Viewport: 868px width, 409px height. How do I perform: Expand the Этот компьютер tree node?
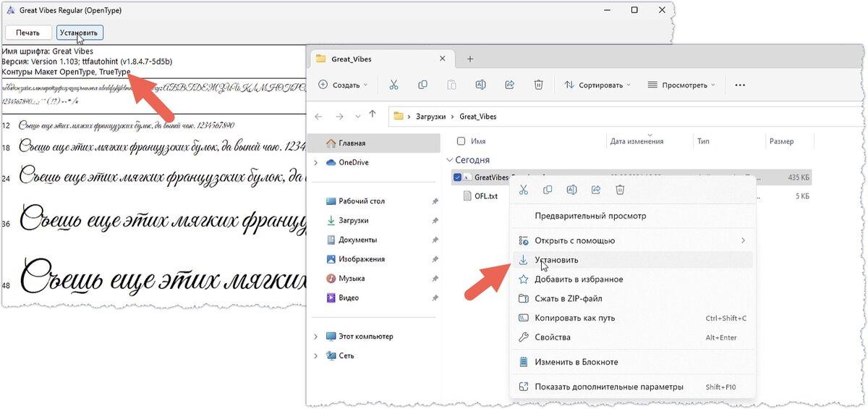coord(315,337)
